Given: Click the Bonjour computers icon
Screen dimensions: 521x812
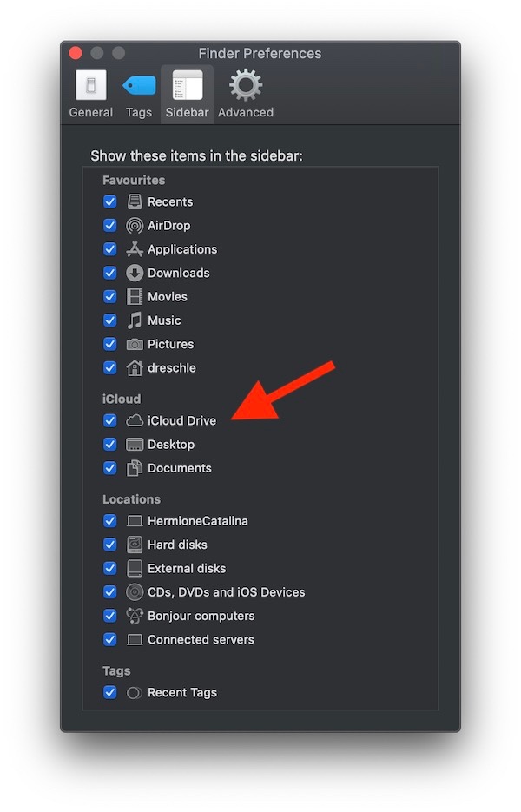Looking at the screenshot, I should 134,616.
